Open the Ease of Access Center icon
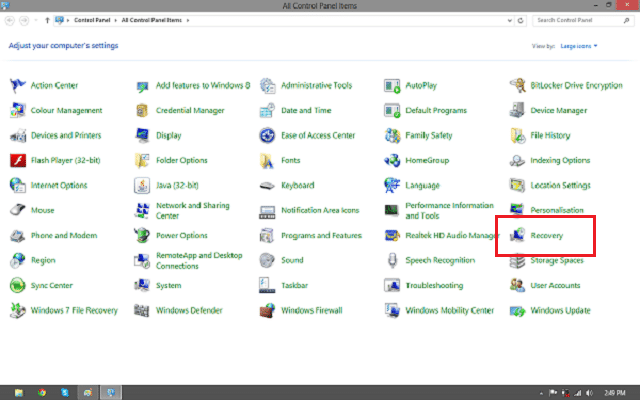Screen dimensions: 640x400 tap(267, 136)
